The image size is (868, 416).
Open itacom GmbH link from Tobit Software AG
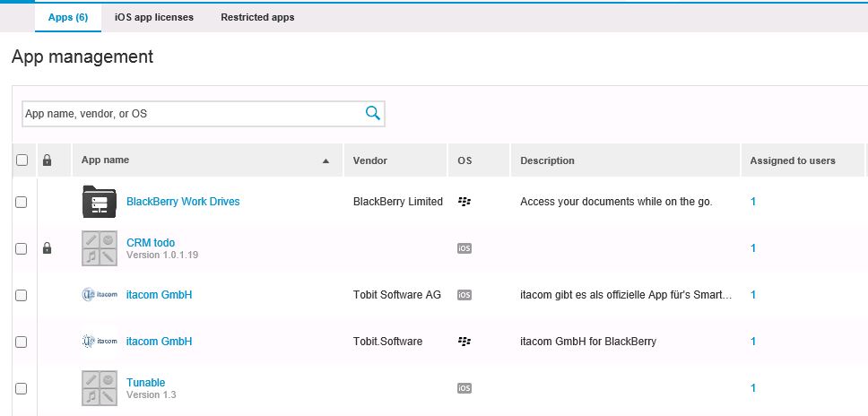160,295
